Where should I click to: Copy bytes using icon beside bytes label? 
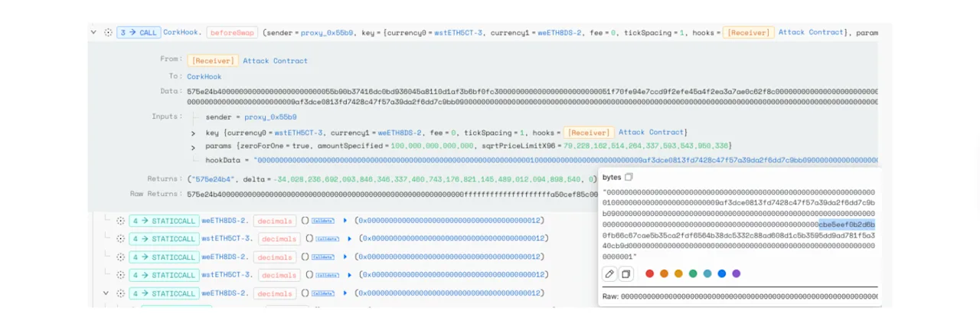[629, 177]
